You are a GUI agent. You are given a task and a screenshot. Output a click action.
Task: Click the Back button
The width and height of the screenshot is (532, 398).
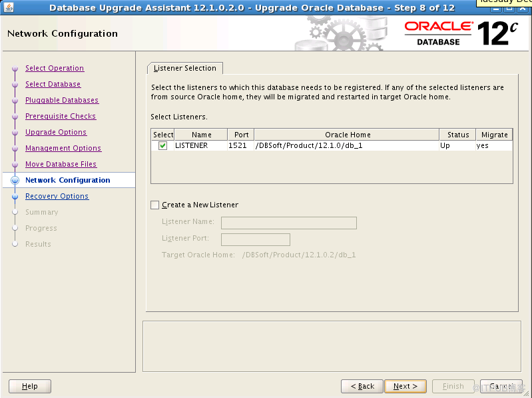tap(362, 386)
